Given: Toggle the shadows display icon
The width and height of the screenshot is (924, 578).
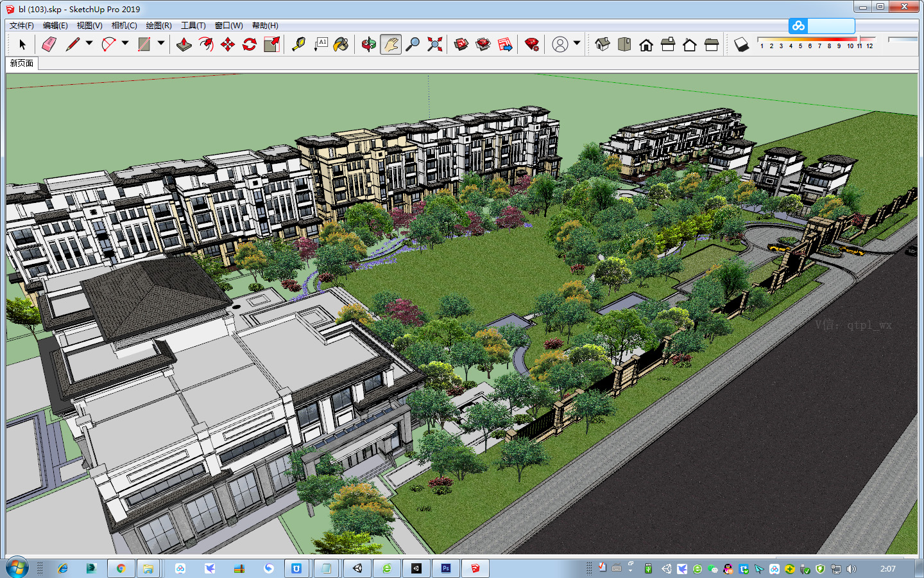Looking at the screenshot, I should point(741,44).
